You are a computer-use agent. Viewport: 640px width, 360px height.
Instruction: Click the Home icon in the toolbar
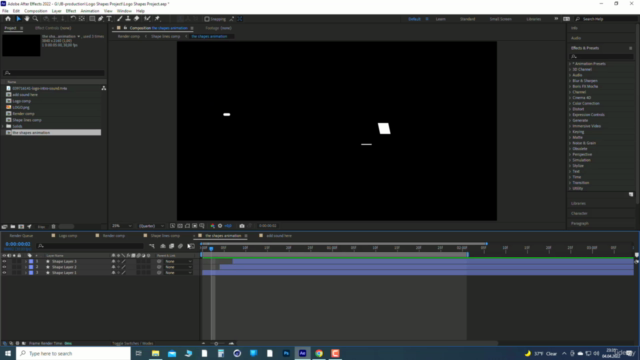point(8,19)
